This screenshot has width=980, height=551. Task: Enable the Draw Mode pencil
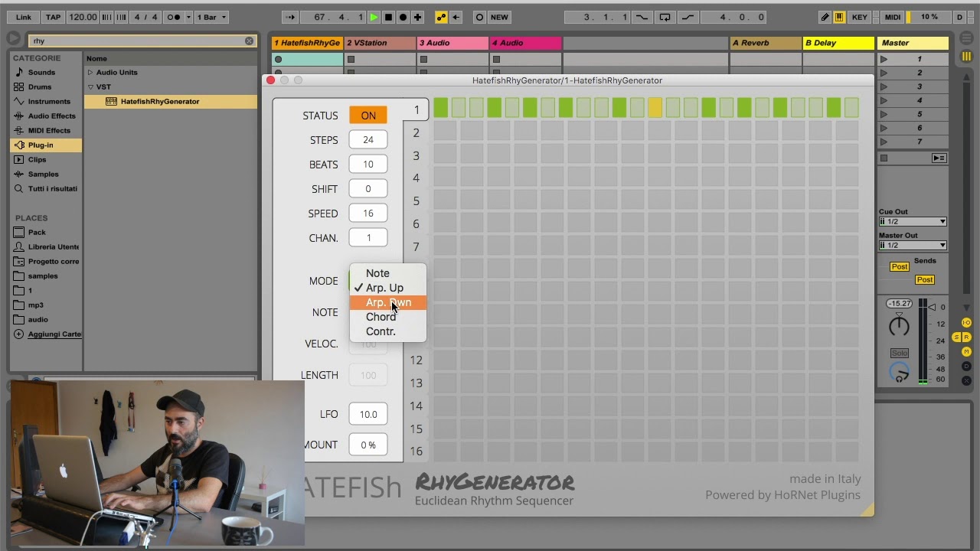(x=825, y=17)
